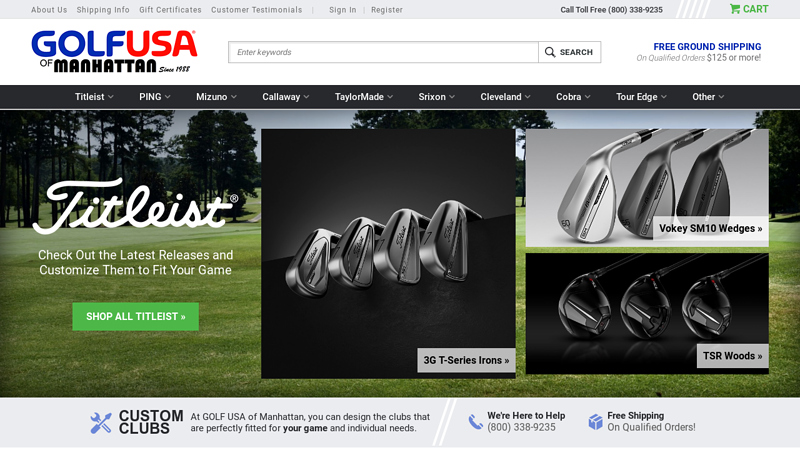Click the SEARCH button label

[x=576, y=52]
